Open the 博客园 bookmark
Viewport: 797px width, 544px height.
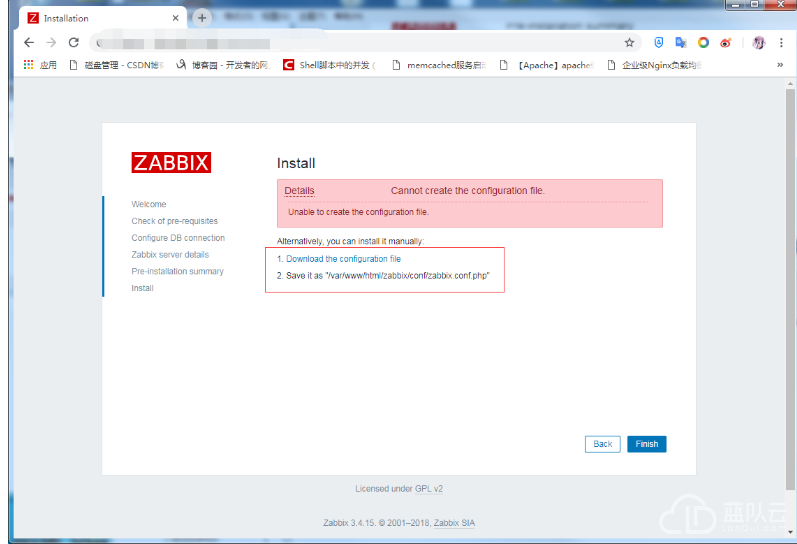coord(223,65)
